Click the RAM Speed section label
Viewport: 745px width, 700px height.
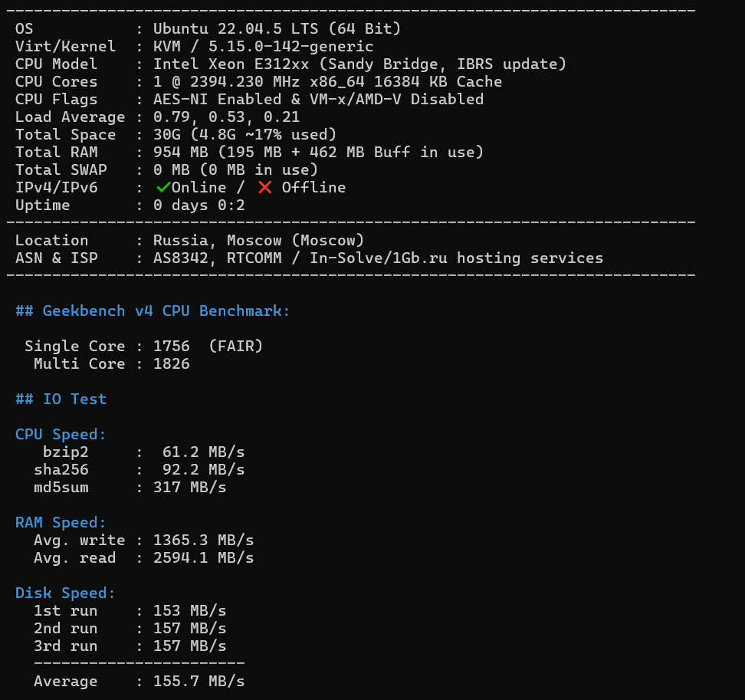point(61,522)
